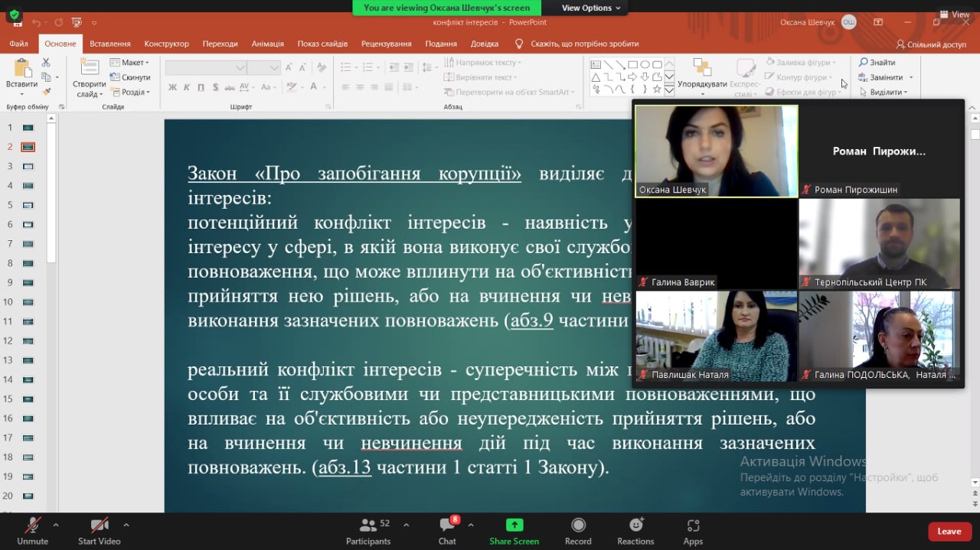Viewport: 980px width, 550px height.
Task: Expand the shapes gallery More arrow
Action: [x=669, y=89]
